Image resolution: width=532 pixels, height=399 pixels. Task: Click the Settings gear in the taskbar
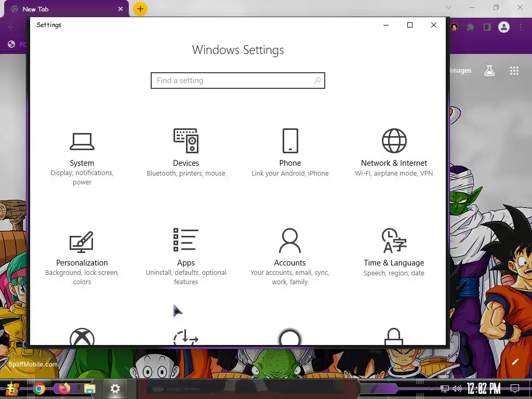click(115, 389)
